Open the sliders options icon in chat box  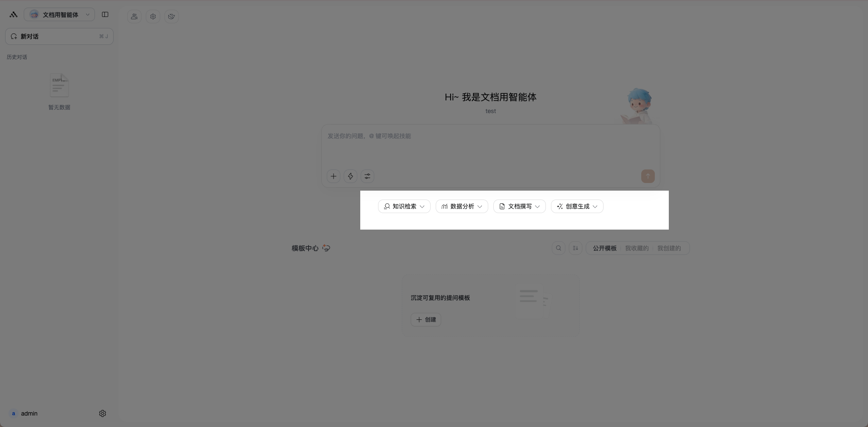point(367,176)
